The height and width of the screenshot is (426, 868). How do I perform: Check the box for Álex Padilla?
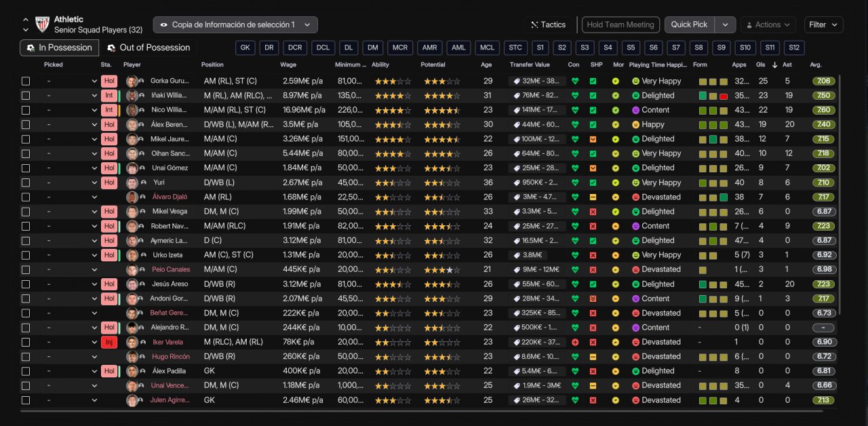coord(26,371)
